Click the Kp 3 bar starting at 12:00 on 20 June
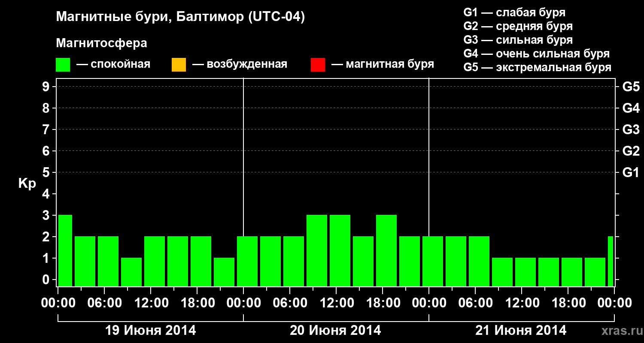The image size is (644, 343). (340, 250)
